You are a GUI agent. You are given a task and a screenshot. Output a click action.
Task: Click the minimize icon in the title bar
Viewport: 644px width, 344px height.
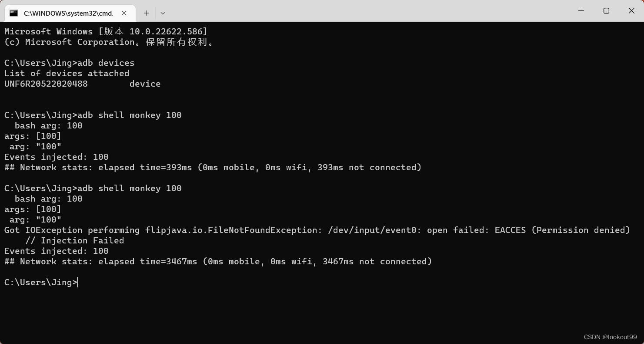[x=581, y=10]
